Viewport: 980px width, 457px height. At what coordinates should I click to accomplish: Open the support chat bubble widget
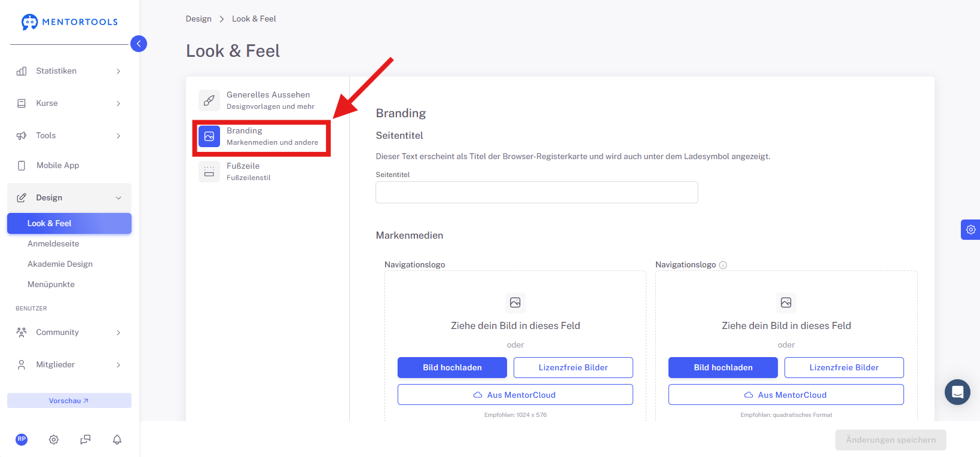click(957, 392)
